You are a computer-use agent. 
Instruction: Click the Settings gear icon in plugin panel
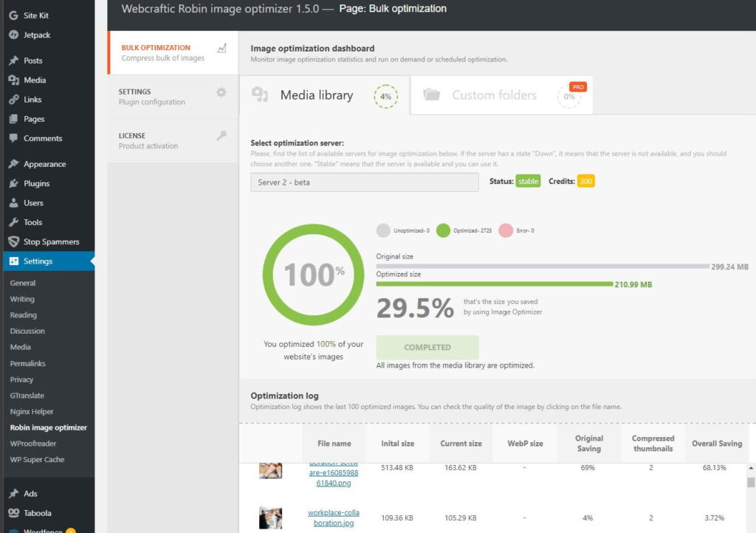[221, 92]
